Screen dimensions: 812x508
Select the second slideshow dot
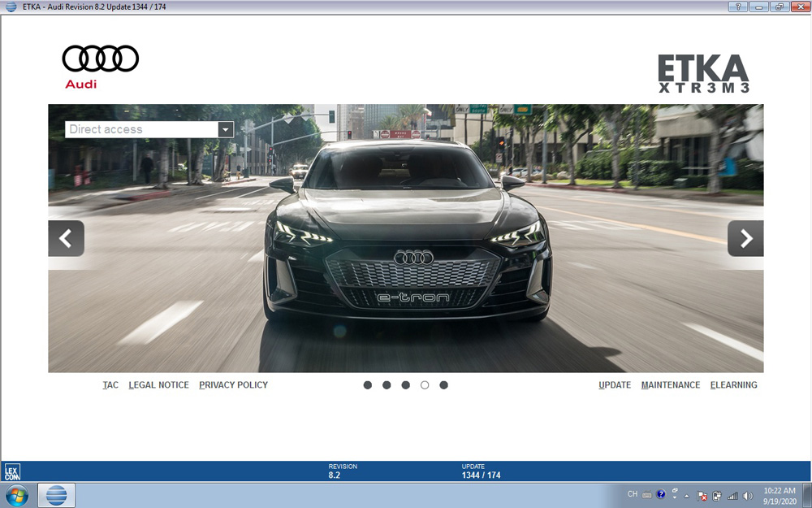(x=387, y=385)
